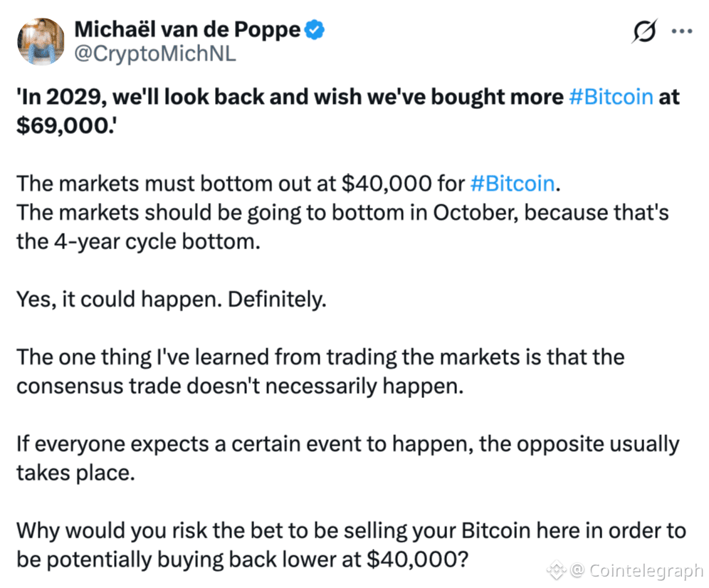
Task: Open the @CryptoMichNL handle link
Action: (x=154, y=54)
